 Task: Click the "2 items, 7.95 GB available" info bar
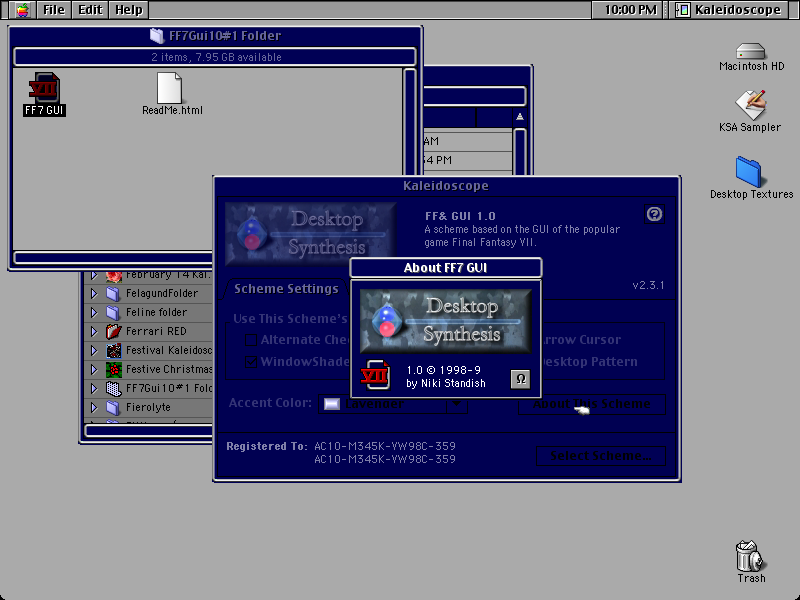pyautogui.click(x=215, y=57)
